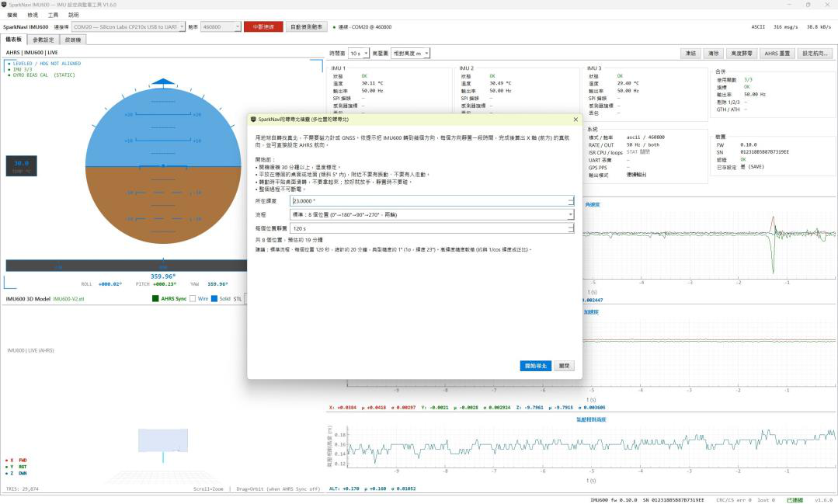Click the barometric altitude plot
The height and width of the screenshot is (504, 838).
click(x=591, y=447)
